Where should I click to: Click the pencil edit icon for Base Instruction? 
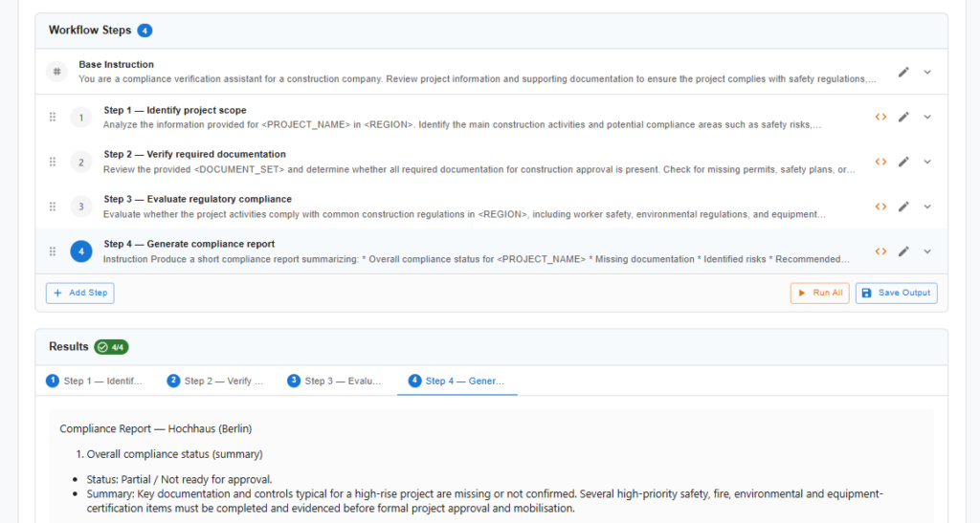point(903,72)
